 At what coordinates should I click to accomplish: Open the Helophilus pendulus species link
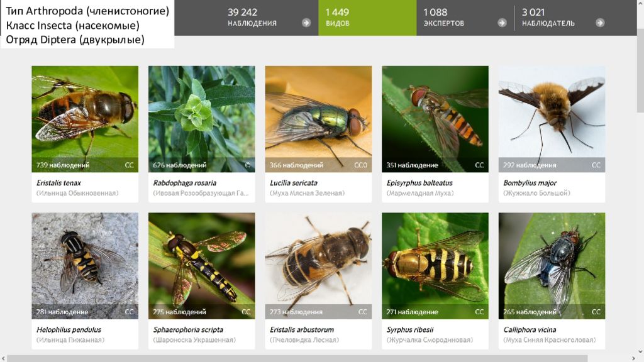tap(69, 330)
